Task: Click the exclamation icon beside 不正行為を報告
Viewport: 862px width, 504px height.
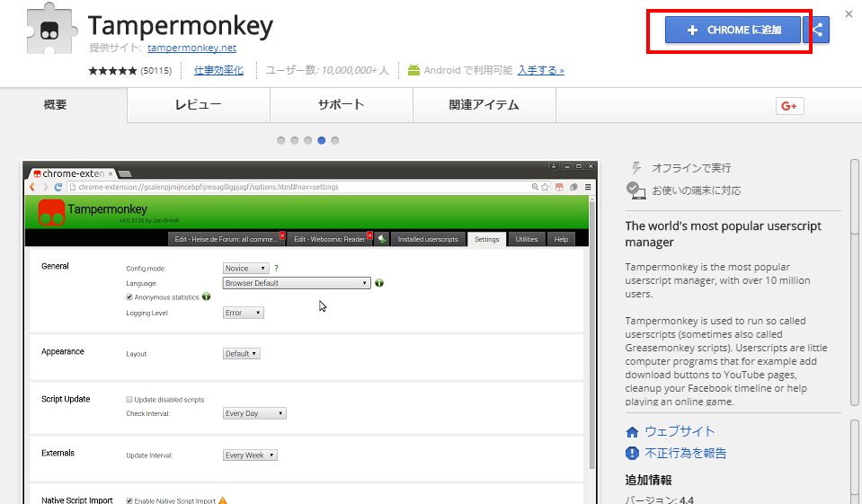Action: [x=632, y=453]
